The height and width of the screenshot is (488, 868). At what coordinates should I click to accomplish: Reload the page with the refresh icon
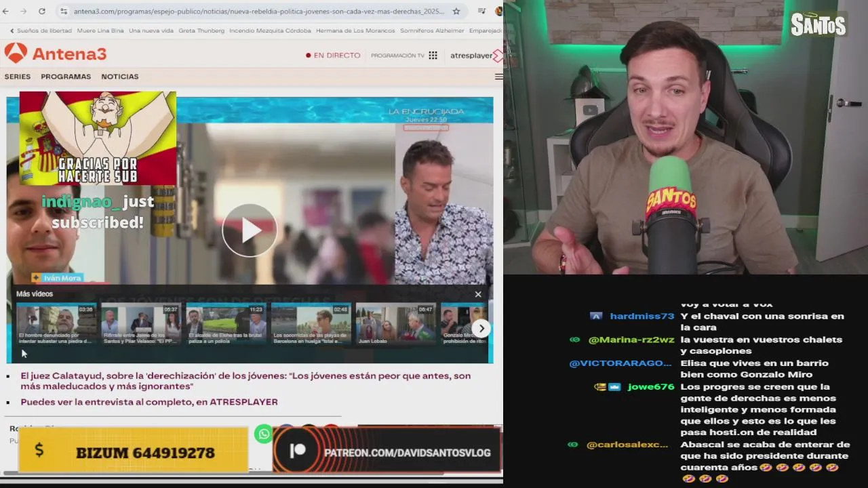click(x=42, y=12)
